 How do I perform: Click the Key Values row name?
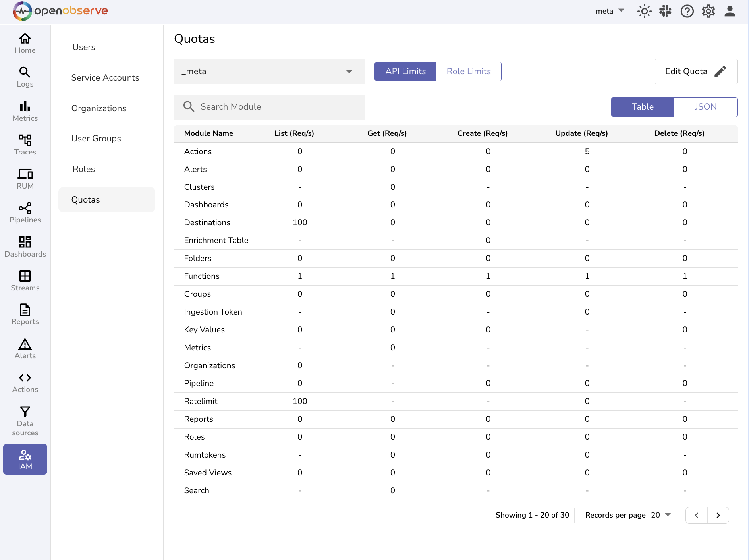click(x=204, y=330)
